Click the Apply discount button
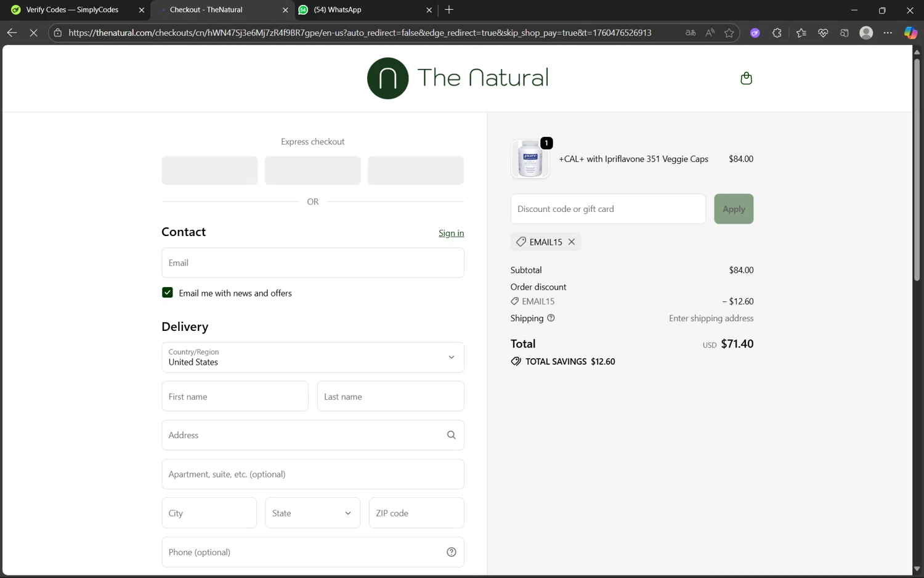The width and height of the screenshot is (924, 578). click(x=734, y=209)
